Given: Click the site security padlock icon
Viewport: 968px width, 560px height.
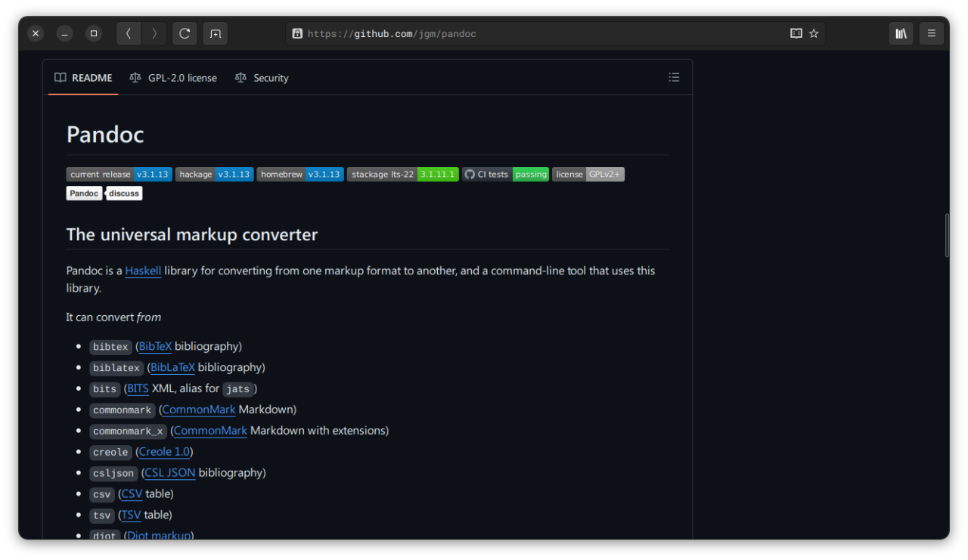Looking at the screenshot, I should pos(297,33).
